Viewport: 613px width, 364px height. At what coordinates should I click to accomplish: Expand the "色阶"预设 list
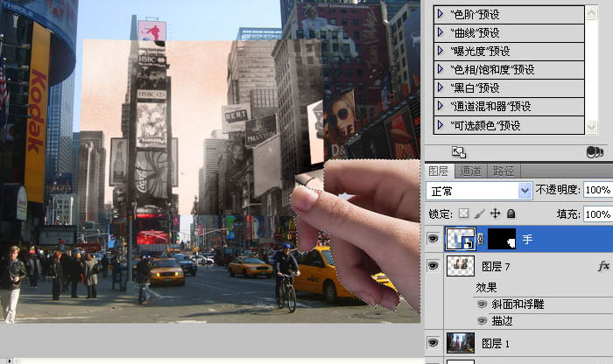click(440, 14)
